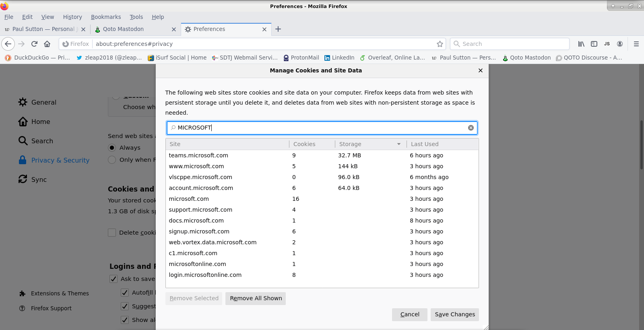This screenshot has height=330, width=644.
Task: Close the Paul Sutton tab
Action: pyautogui.click(x=83, y=29)
